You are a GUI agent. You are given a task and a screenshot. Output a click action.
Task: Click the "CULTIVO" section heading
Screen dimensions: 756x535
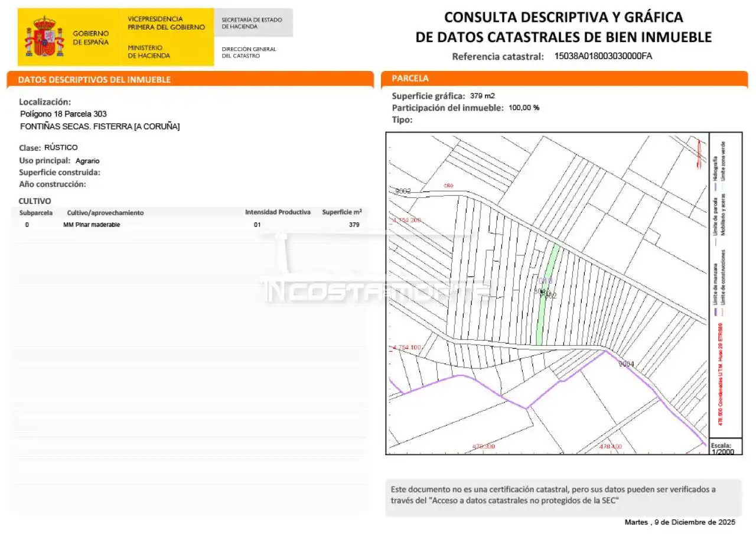(35, 201)
